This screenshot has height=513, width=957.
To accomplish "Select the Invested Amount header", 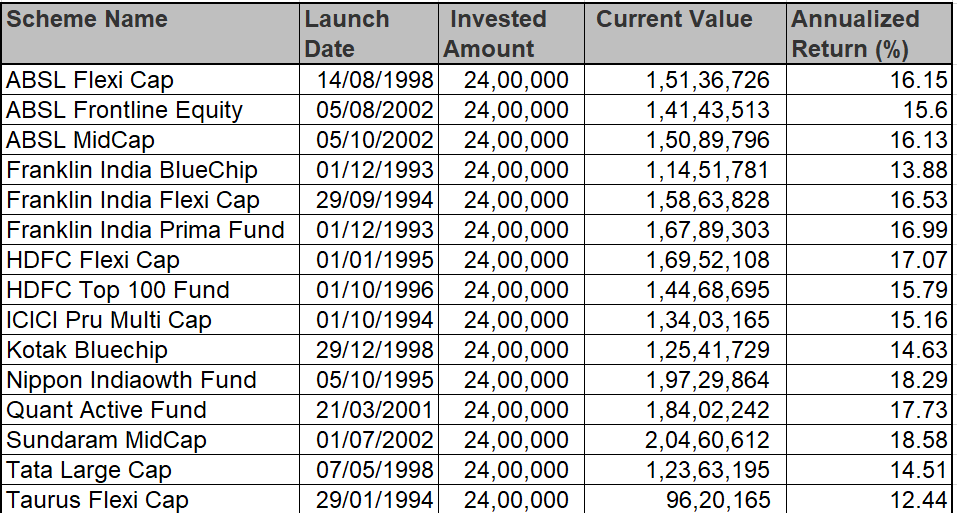I will click(511, 34).
